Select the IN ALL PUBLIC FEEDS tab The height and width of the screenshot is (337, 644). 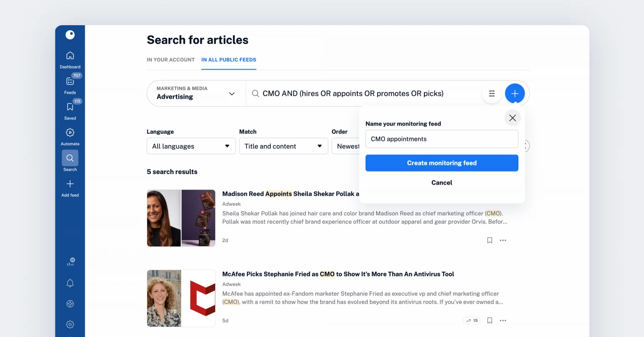(229, 60)
